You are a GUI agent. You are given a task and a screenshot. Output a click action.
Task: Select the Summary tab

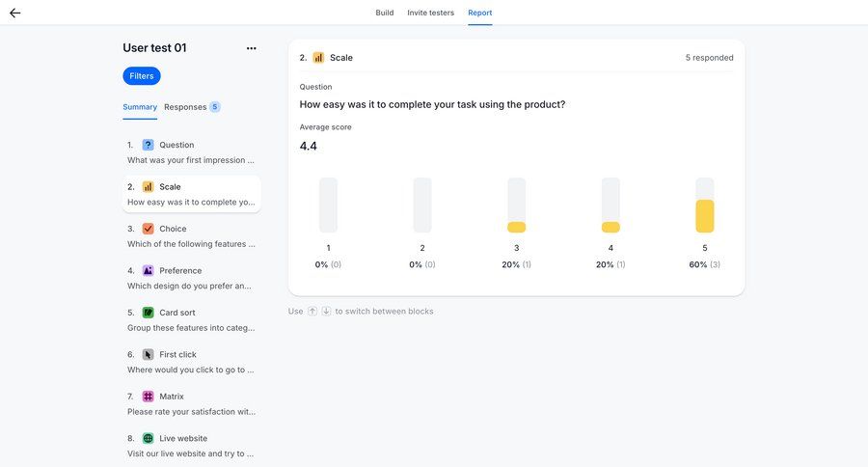tap(140, 107)
